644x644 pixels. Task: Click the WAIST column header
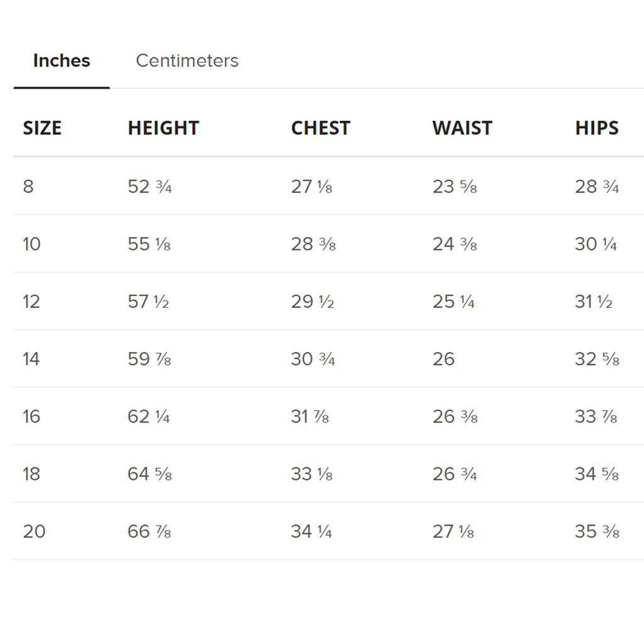pyautogui.click(x=462, y=128)
